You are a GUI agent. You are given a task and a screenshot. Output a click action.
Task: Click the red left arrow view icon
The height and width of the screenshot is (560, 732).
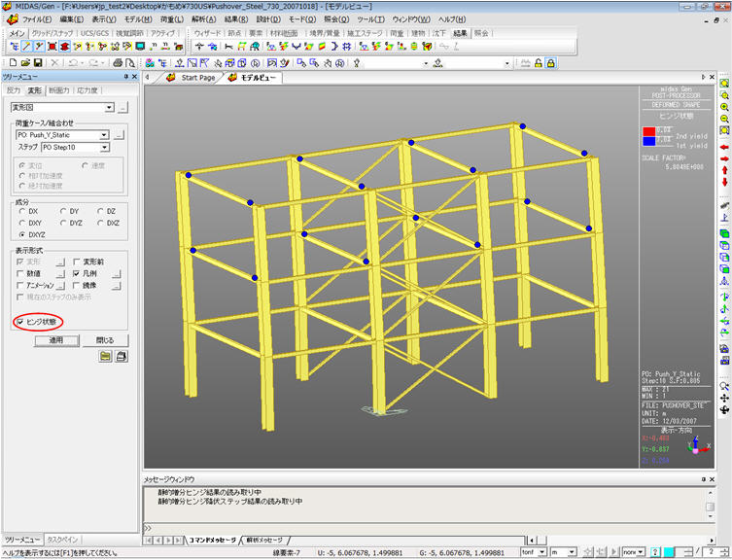point(724,147)
